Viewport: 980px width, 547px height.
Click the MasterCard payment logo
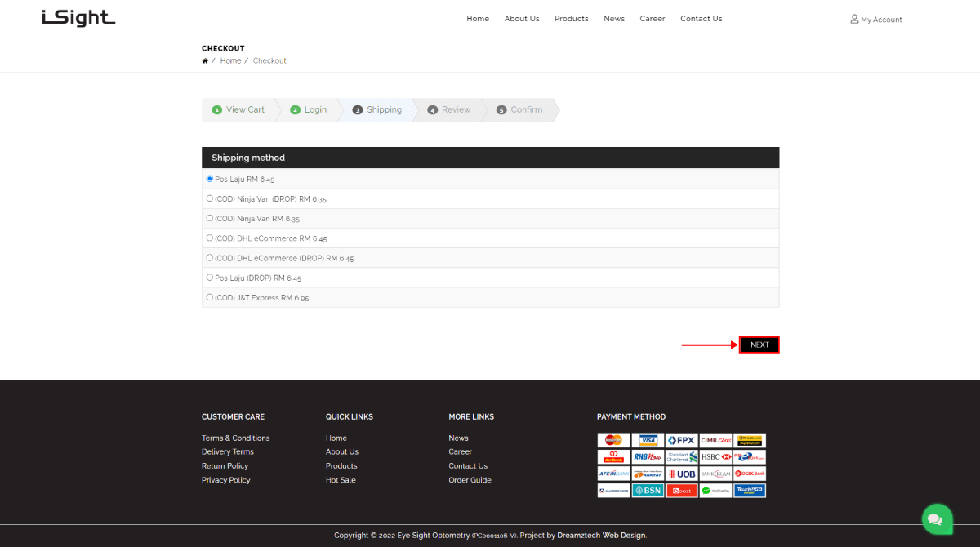tap(613, 440)
